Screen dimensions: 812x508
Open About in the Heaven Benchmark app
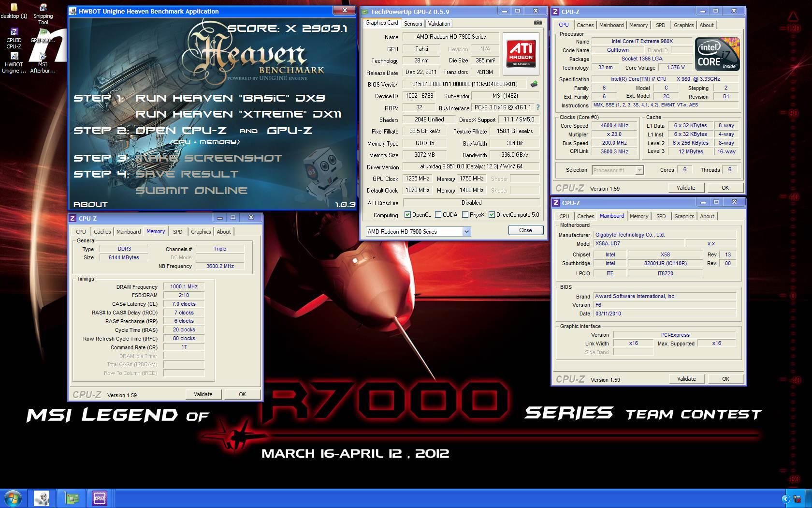click(x=90, y=205)
